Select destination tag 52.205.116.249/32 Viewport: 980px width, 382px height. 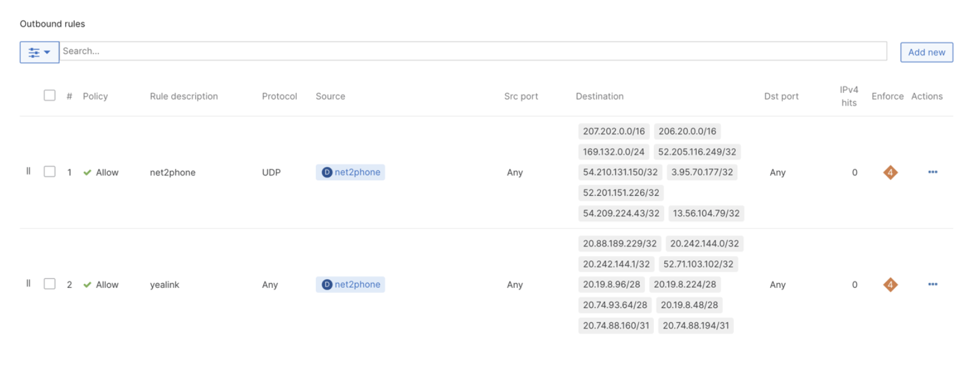click(x=697, y=152)
